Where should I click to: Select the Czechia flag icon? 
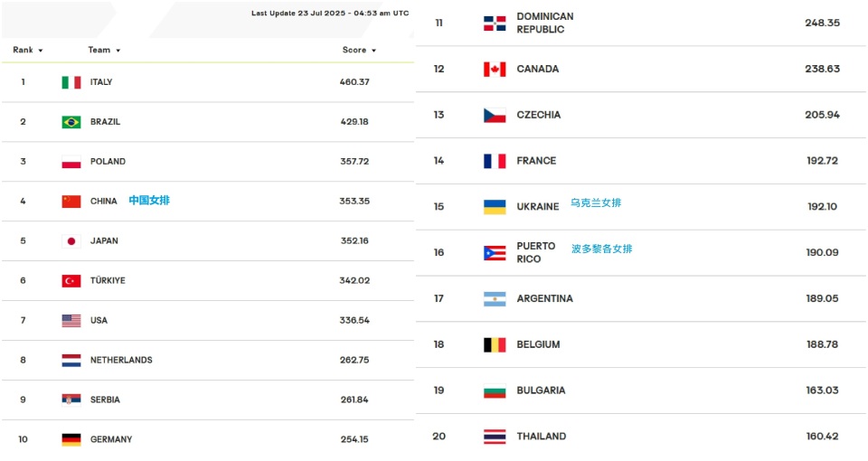tap(495, 115)
